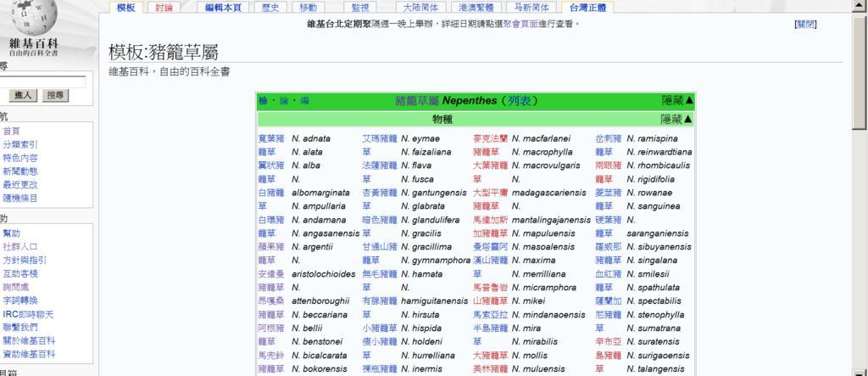Open the IRC即時聊天 sidebar link
This screenshot has width=868, height=376.
28,314
